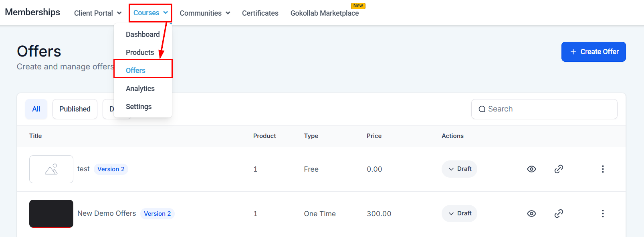Select Settings from Courses menu
The height and width of the screenshot is (237, 644).
coord(139,107)
